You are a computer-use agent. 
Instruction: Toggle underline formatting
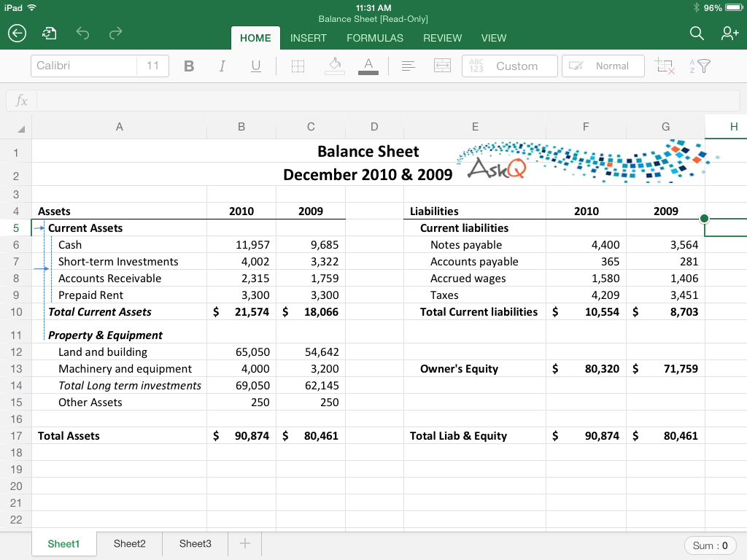coord(255,66)
